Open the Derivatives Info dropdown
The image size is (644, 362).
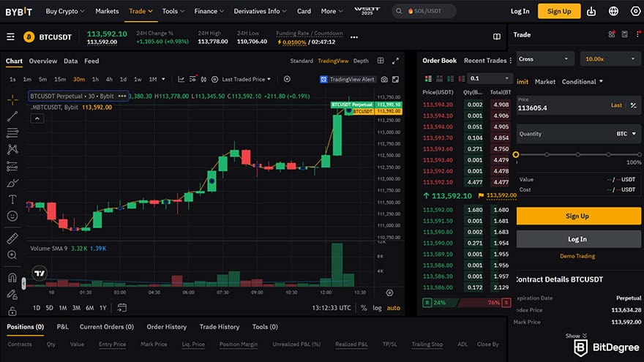pos(260,11)
